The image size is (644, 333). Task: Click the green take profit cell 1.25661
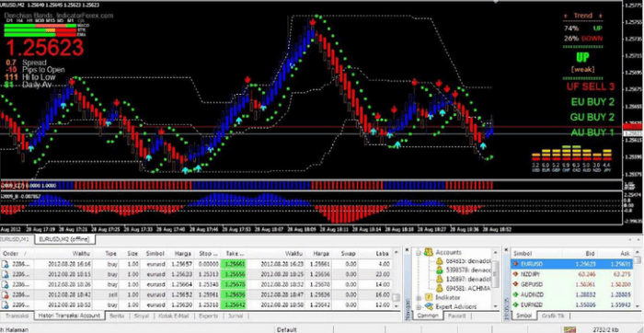(x=234, y=264)
